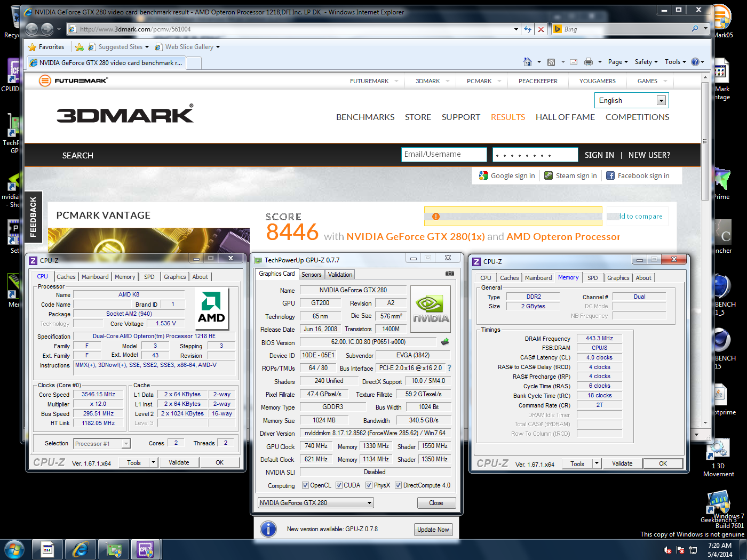Open the Favorites star button
747x560 pixels.
[x=46, y=47]
